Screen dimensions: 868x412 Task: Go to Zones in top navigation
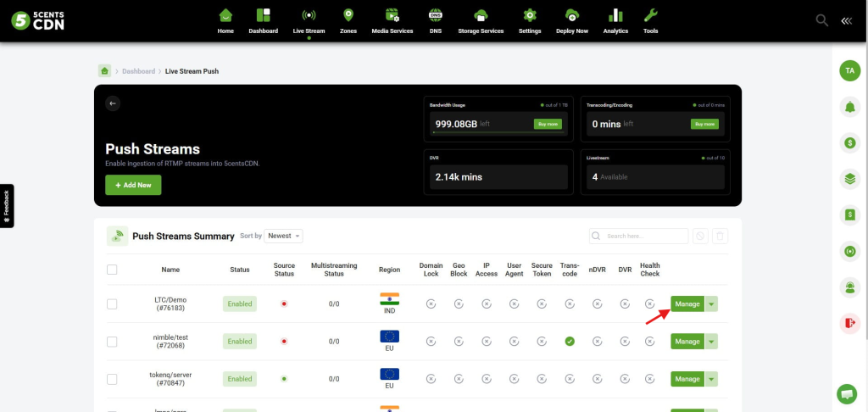click(348, 21)
